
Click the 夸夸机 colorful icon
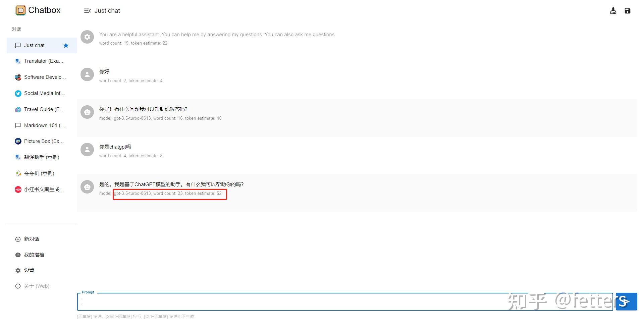(18, 173)
